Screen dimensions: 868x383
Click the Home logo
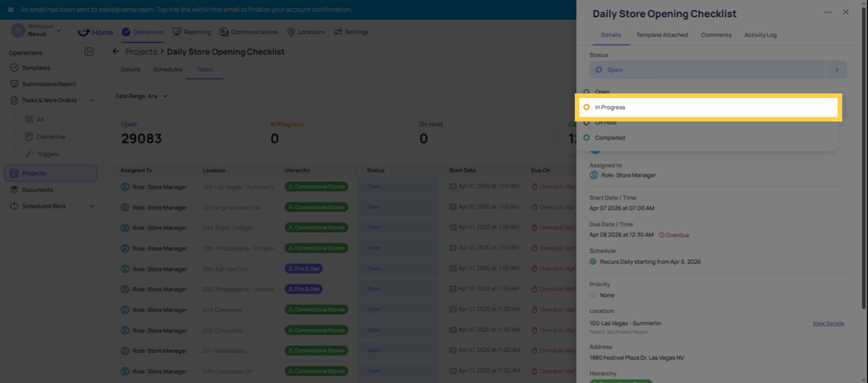click(95, 33)
